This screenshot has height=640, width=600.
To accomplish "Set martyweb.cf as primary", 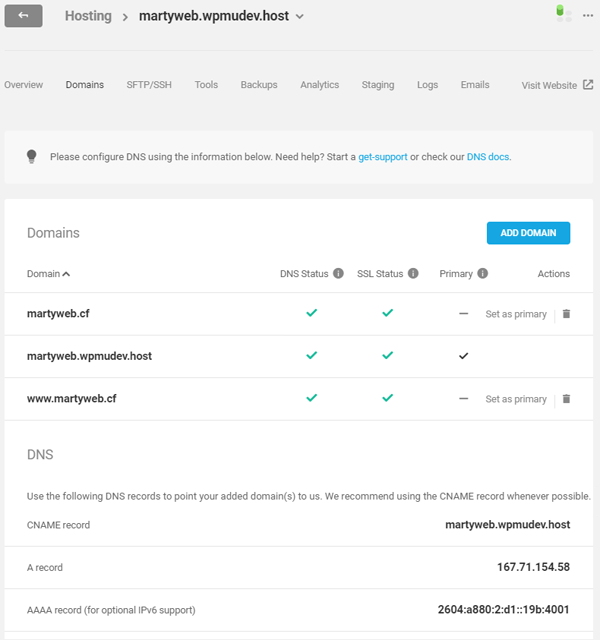I will point(516,314).
